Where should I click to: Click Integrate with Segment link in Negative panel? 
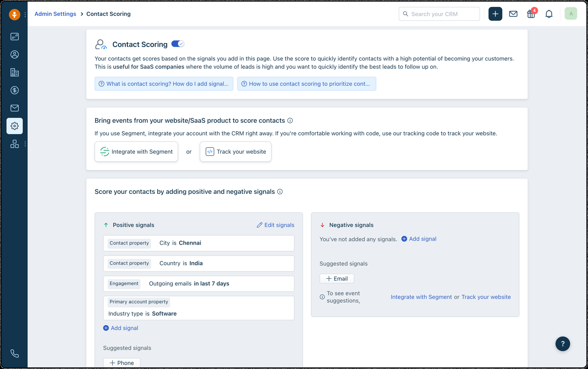pos(421,297)
